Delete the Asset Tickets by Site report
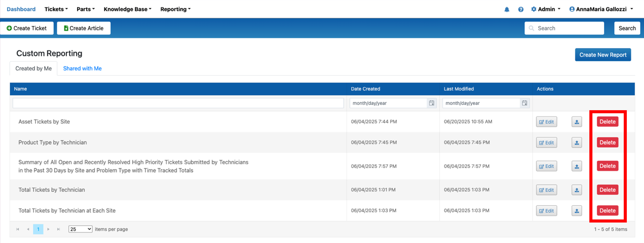Viewport: 644px width, 243px height. coord(607,122)
